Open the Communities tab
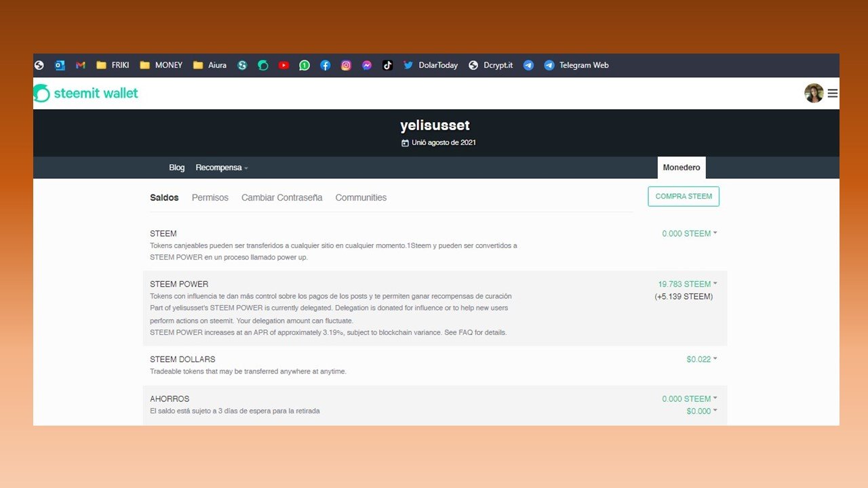This screenshot has width=868, height=488. pos(361,197)
